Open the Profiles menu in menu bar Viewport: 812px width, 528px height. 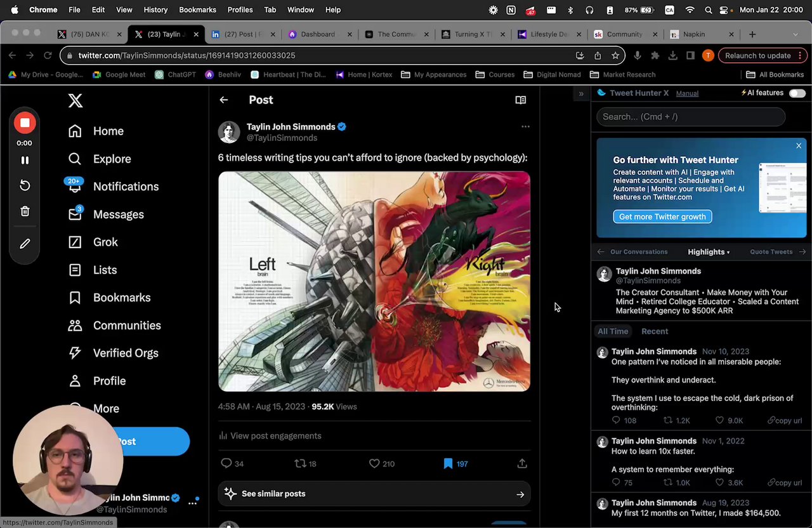pos(240,10)
